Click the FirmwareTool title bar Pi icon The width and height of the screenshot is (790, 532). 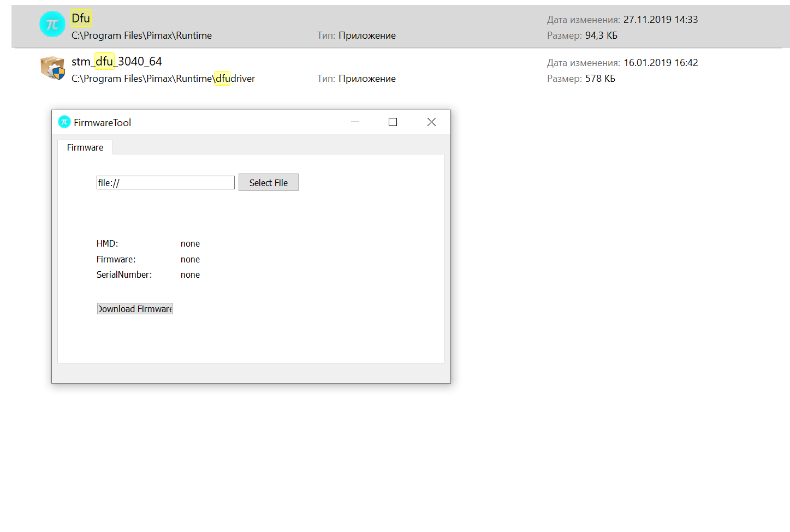[64, 122]
